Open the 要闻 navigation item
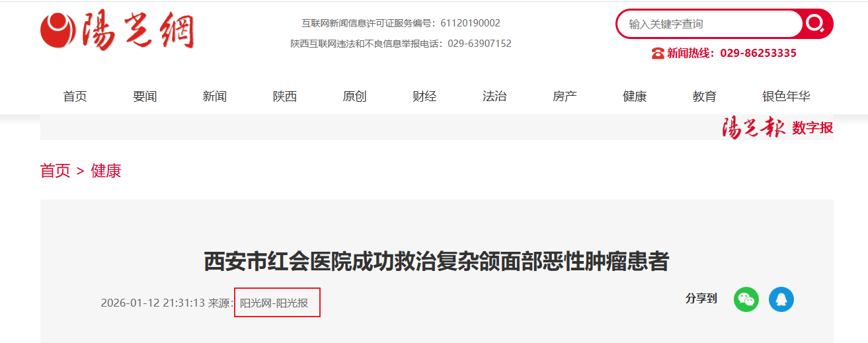Screen dimensions: 868x343 click(145, 96)
